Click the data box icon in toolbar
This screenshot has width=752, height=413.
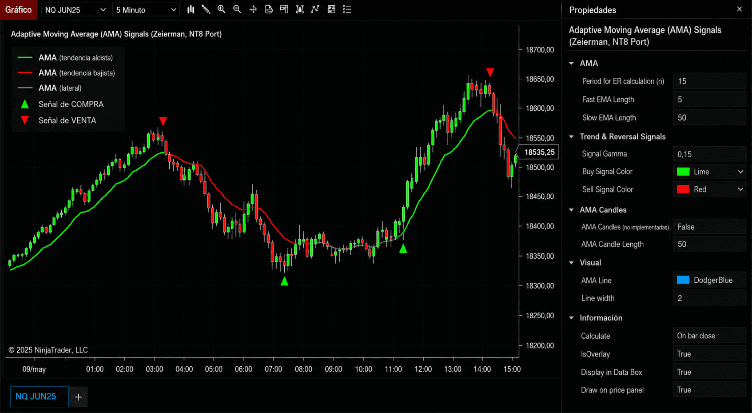tap(269, 9)
